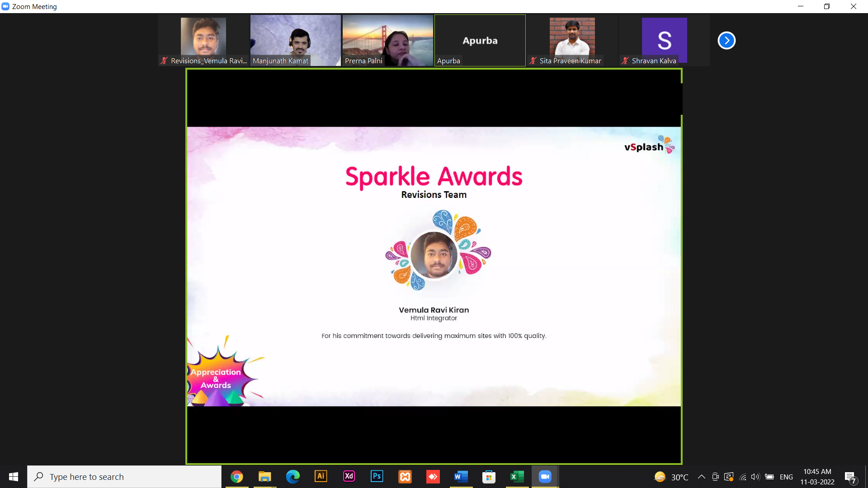
Task: Open Google Chrome from the taskbar
Action: click(236, 477)
